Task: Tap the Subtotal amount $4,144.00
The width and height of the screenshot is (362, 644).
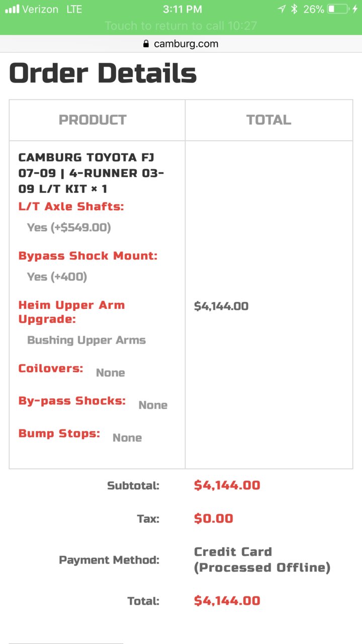Action: tap(227, 486)
